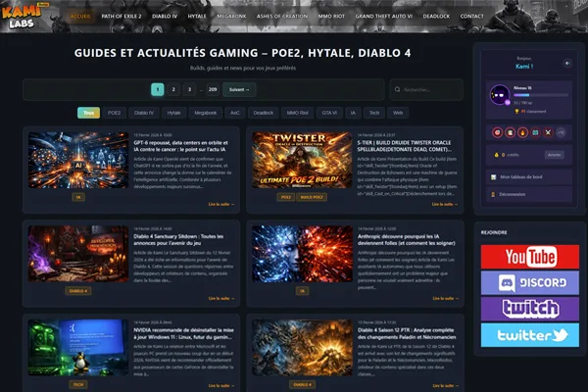The width and height of the screenshot is (588, 392).
Task: Open the purple profile avatar
Action: 500,95
